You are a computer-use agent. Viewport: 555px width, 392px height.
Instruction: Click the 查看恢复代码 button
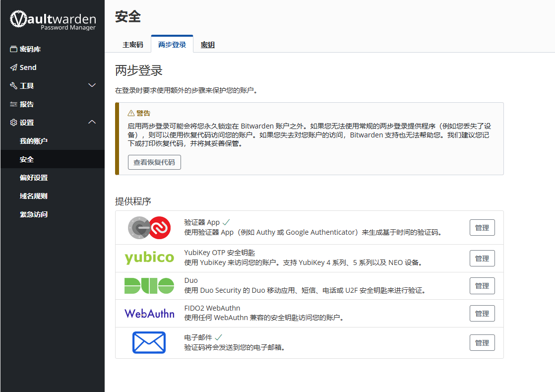click(154, 162)
